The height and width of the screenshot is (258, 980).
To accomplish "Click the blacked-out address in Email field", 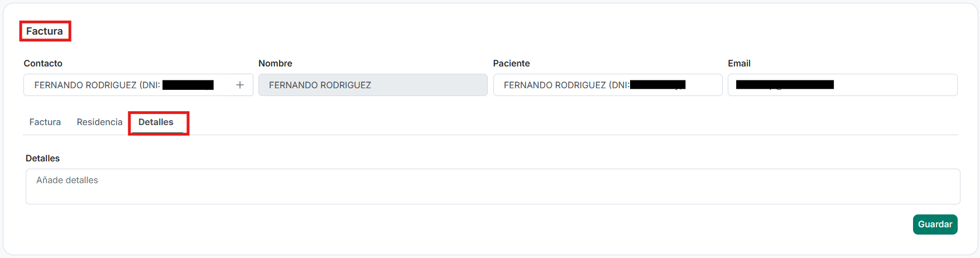I will [785, 85].
